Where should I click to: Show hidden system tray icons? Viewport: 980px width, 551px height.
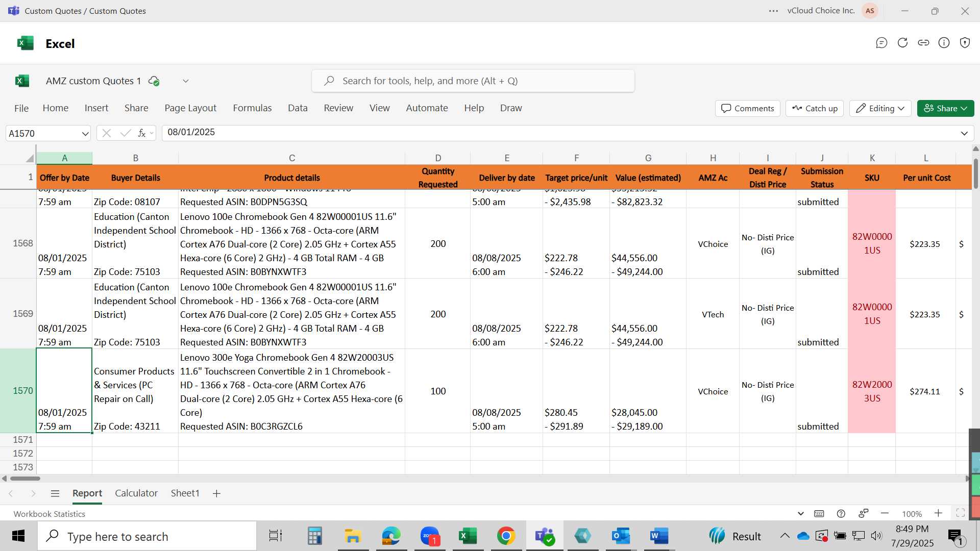785,536
